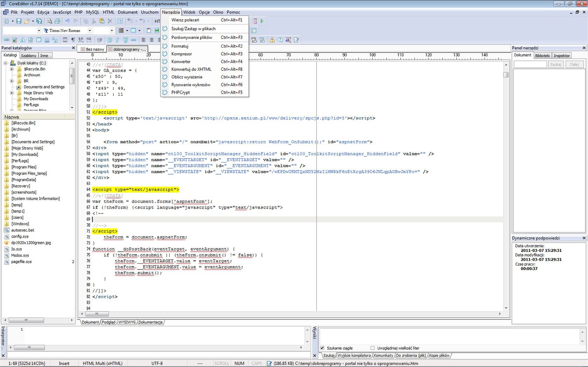Click the delete X icon
This screenshot has height=367, width=588.
(x=110, y=21)
